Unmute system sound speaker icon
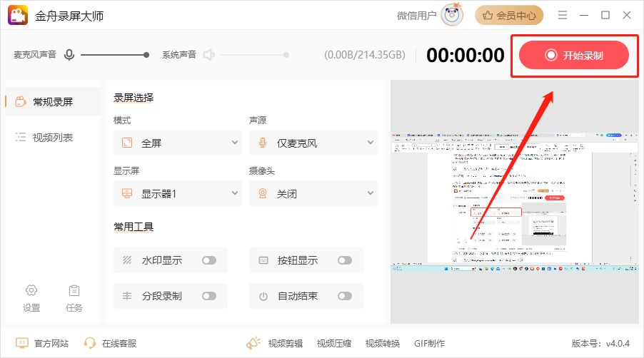The image size is (644, 358). coord(209,54)
